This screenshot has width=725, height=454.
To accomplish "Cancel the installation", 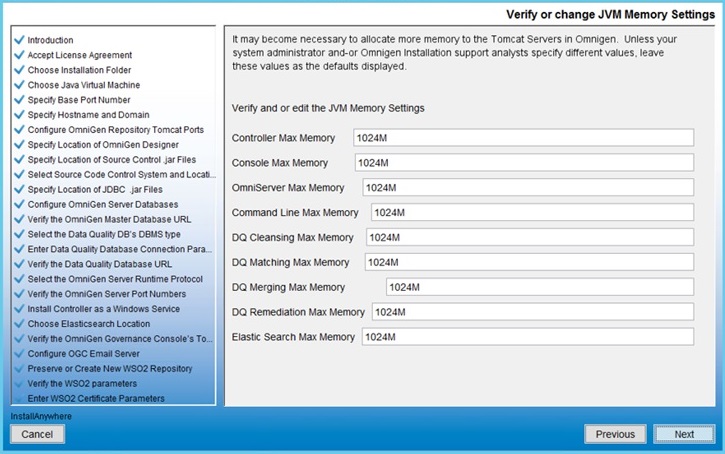I will (x=37, y=434).
